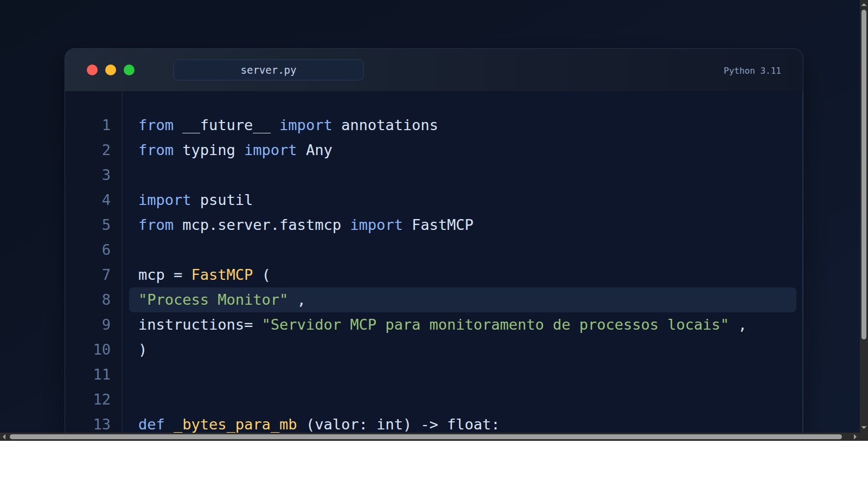Click 'mcp =' variable on line 7

point(160,275)
